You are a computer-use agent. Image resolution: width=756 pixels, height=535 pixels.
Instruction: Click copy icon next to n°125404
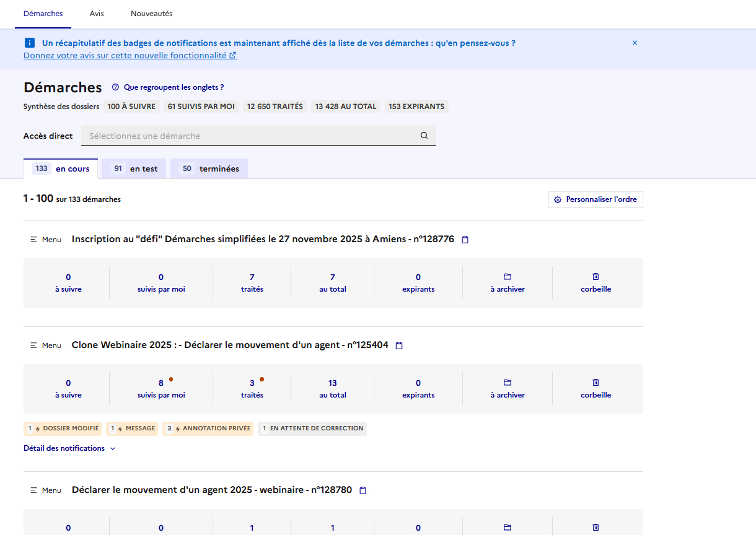coord(399,346)
